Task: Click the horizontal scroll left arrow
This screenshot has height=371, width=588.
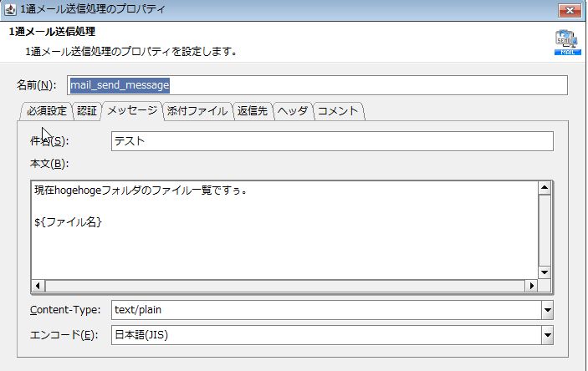Action: (38, 286)
